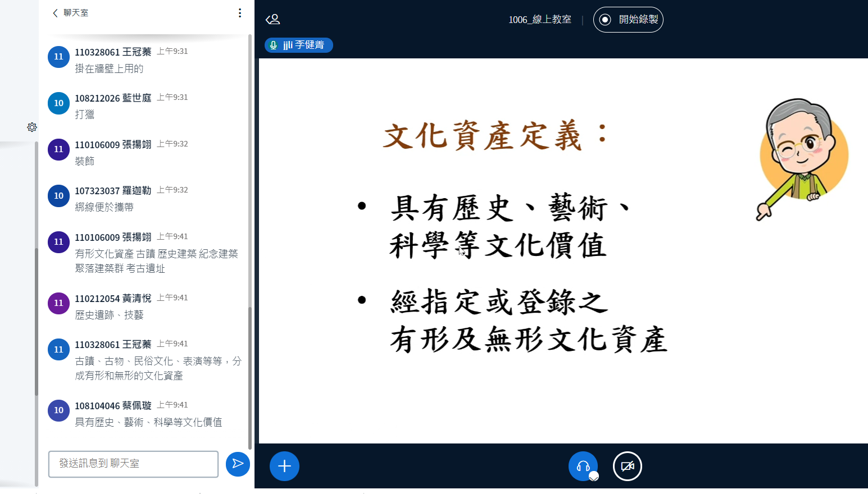Click username 110212054 黃清悅
868x494 pixels.
(x=113, y=298)
